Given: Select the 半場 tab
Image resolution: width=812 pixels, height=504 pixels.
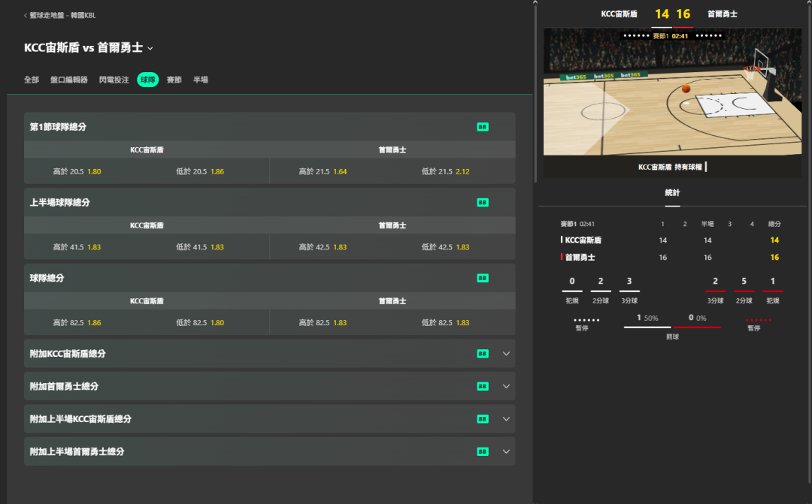Looking at the screenshot, I should [x=201, y=80].
